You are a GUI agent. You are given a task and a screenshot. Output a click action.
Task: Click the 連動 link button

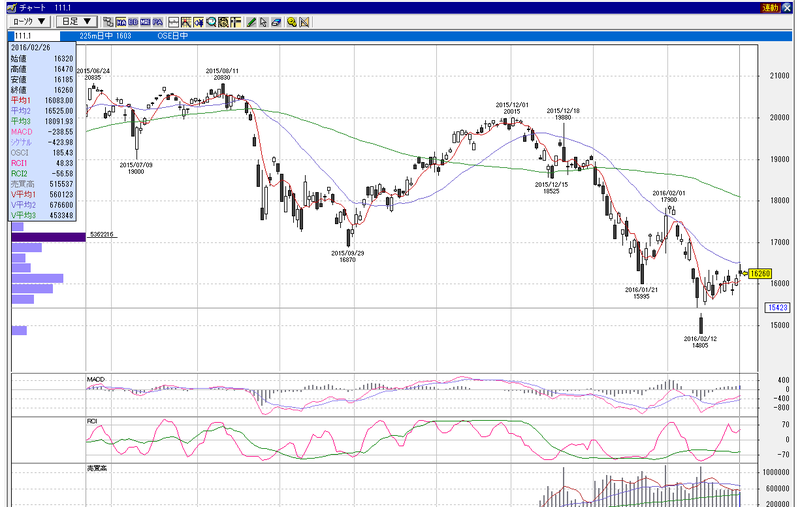[770, 8]
